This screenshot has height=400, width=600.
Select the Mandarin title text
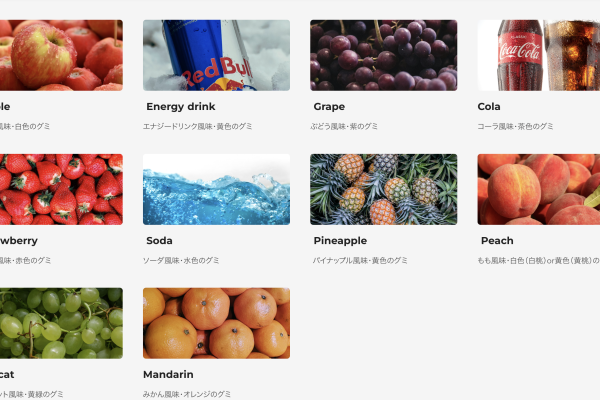click(168, 374)
